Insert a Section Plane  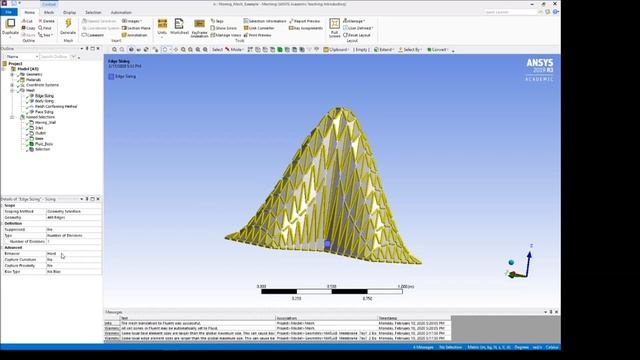136,28
